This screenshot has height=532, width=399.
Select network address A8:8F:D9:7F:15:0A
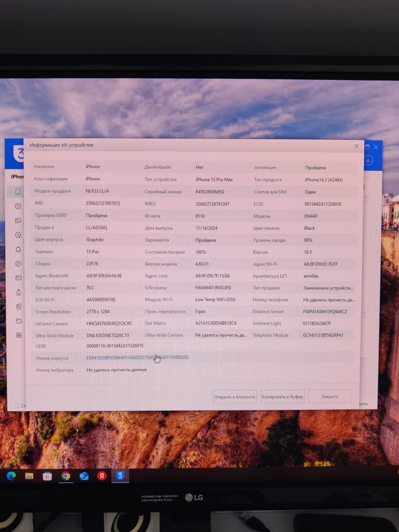(x=213, y=276)
